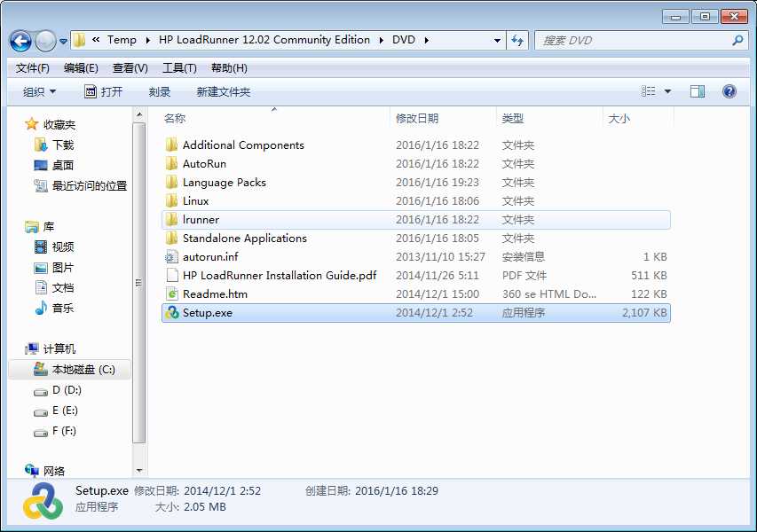Select 库 in navigation pane
The width and height of the screenshot is (757, 532).
[40, 226]
